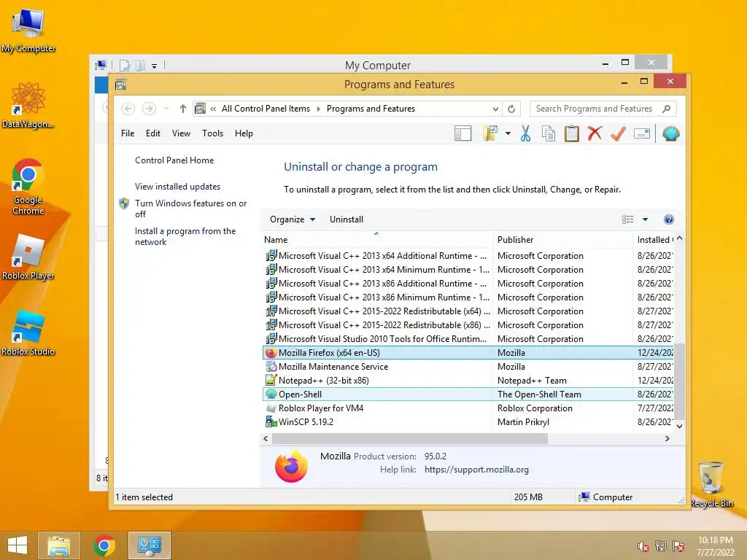Screen dimensions: 747x560
Task: Click the Uninstall button
Action: coord(347,219)
